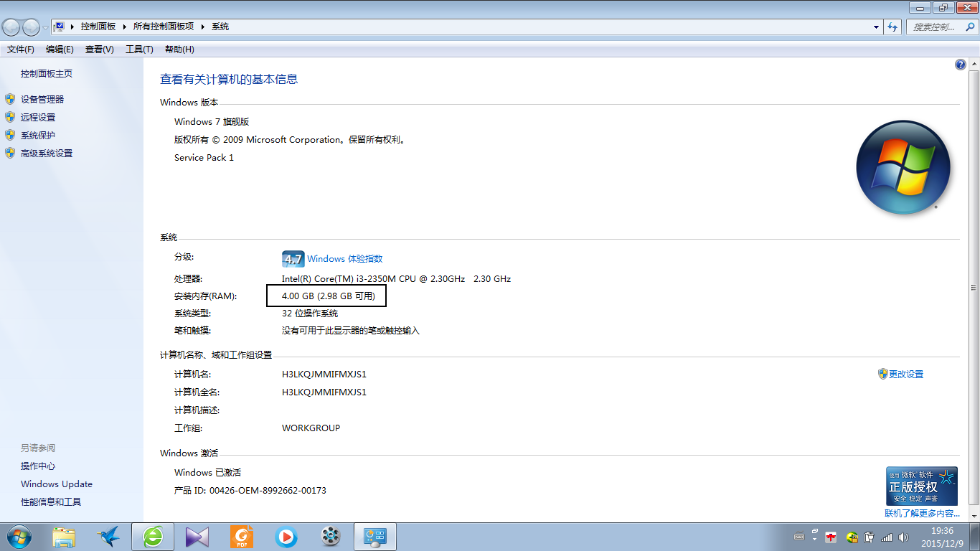This screenshot has height=551, width=980.
Task: Open 性能信息和工具 link
Action: coord(51,501)
